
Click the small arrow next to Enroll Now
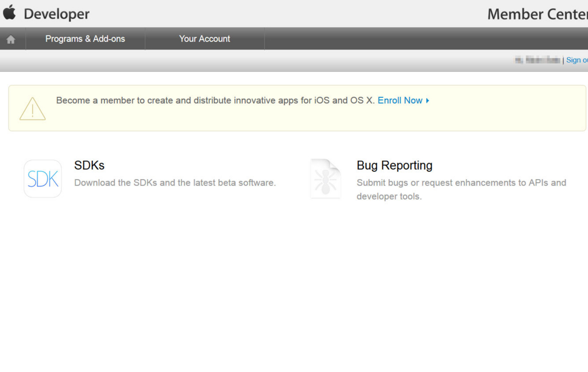pos(427,100)
